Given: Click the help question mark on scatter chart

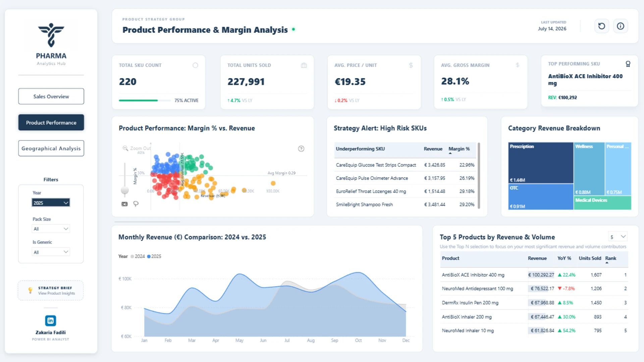Looking at the screenshot, I should [301, 148].
